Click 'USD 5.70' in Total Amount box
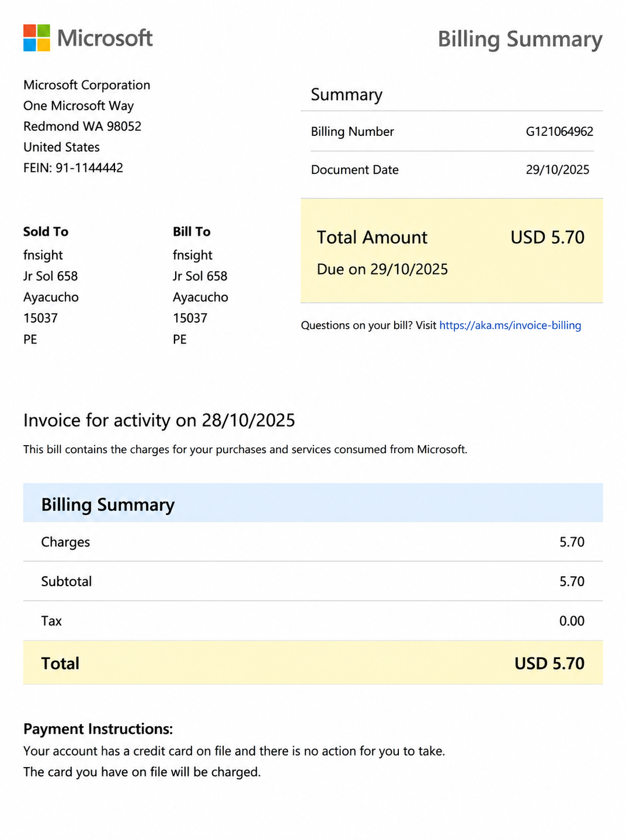The width and height of the screenshot is (626, 840). pos(547,238)
